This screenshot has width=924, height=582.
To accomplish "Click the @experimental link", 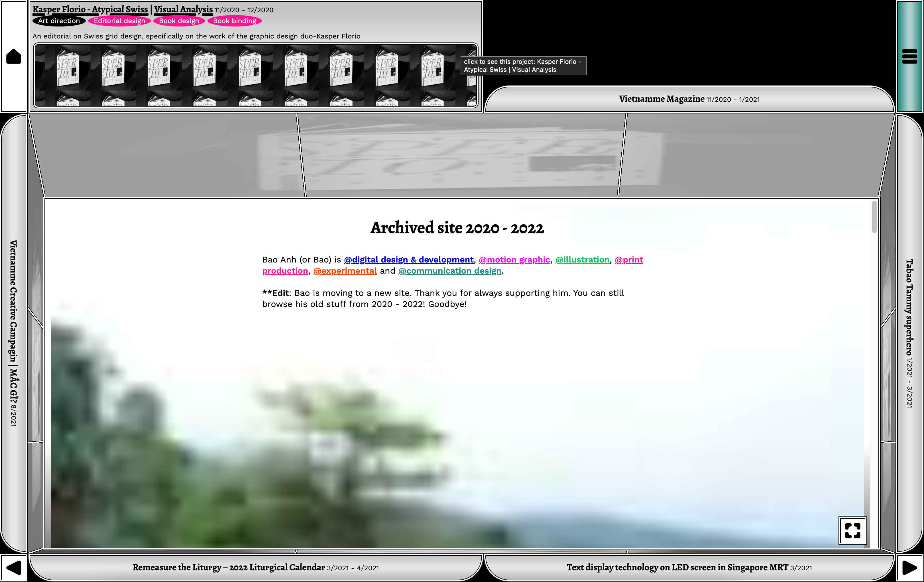I will coord(345,271).
